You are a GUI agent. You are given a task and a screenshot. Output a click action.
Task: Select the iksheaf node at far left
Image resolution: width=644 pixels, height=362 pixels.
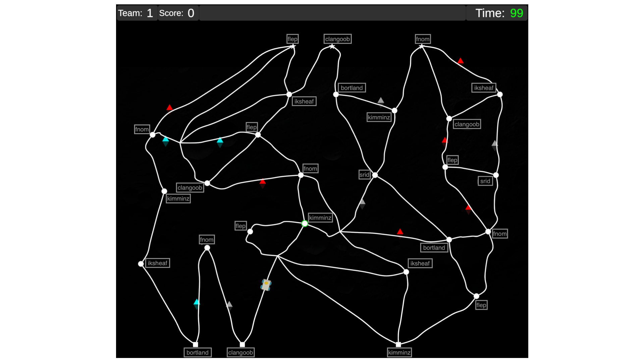click(141, 264)
